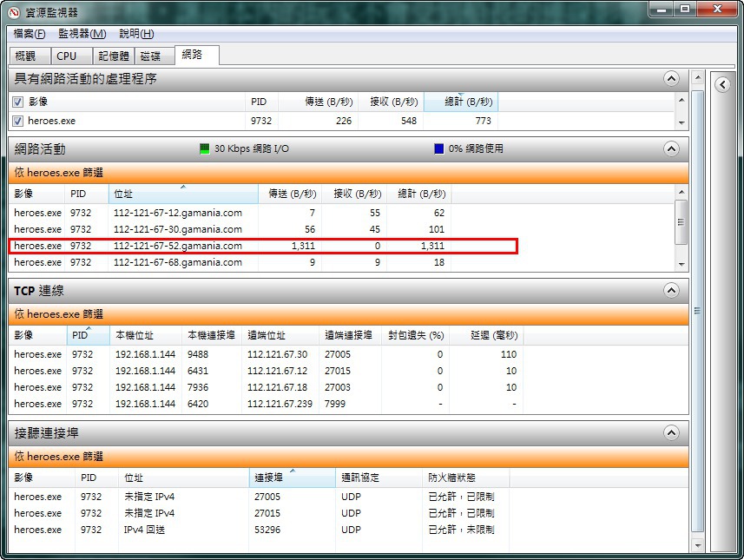Sort listening ports by 通訊協定 column
This screenshot has height=560, width=744.
pos(379,478)
